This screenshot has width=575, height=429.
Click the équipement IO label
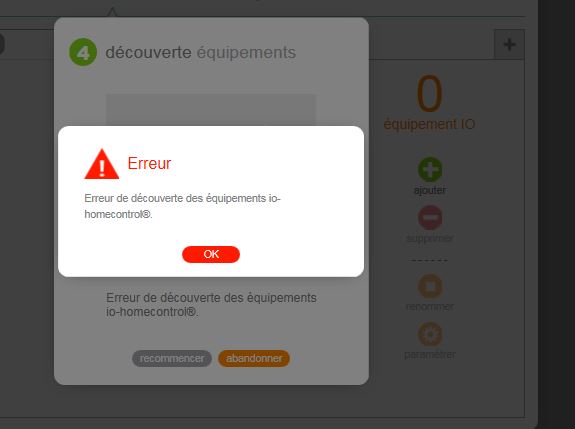click(429, 124)
